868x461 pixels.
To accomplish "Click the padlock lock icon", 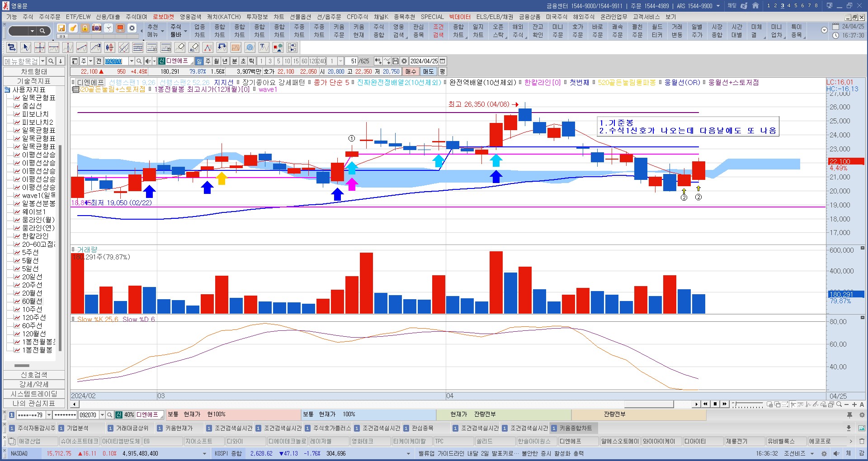I will (85, 28).
